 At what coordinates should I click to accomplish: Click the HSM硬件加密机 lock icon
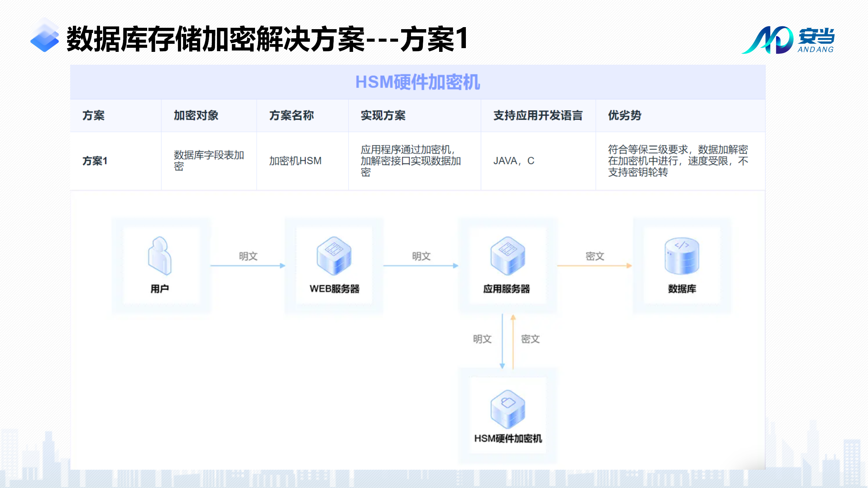point(508,409)
